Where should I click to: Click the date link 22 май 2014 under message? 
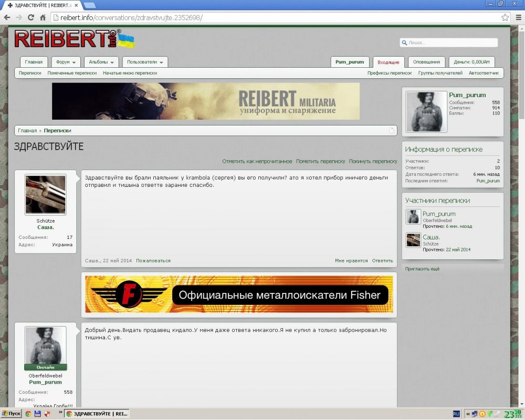pyautogui.click(x=117, y=260)
